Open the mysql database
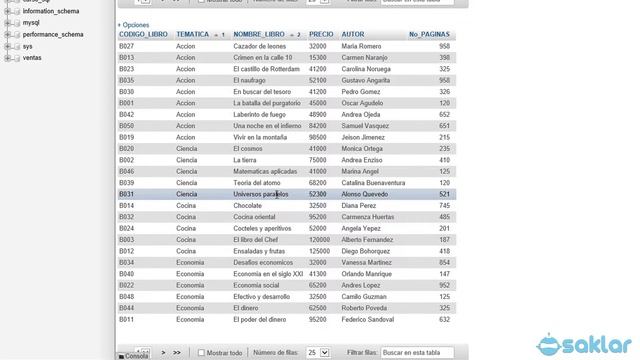 pos(31,23)
